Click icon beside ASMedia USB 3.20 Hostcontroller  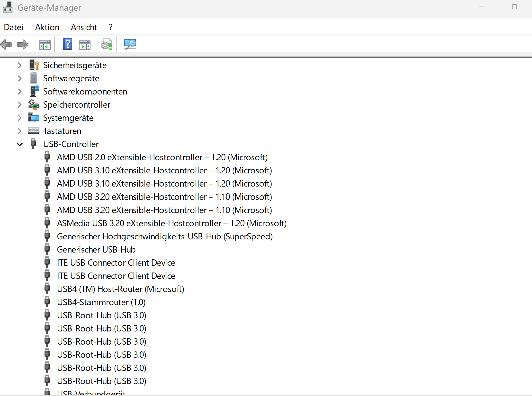click(x=47, y=223)
